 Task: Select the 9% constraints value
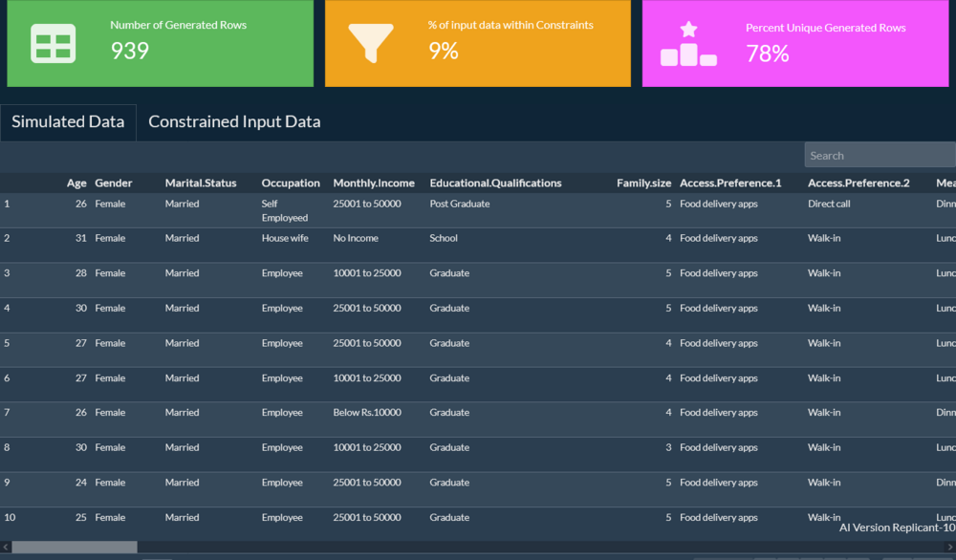(444, 51)
